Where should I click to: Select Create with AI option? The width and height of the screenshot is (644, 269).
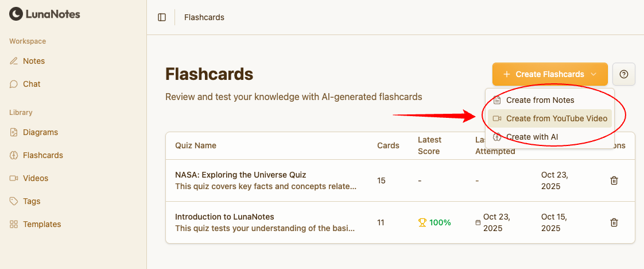[x=532, y=137]
